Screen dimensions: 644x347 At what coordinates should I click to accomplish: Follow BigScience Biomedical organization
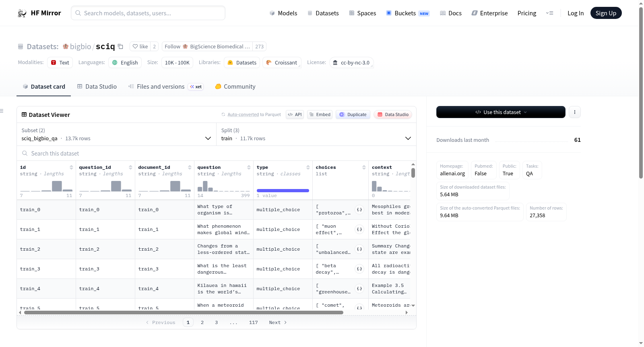(x=207, y=46)
